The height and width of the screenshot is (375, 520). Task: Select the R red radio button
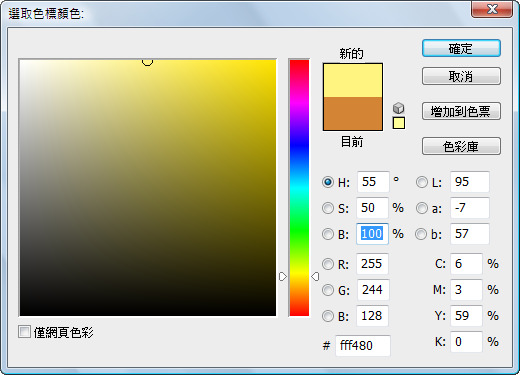pyautogui.click(x=328, y=264)
